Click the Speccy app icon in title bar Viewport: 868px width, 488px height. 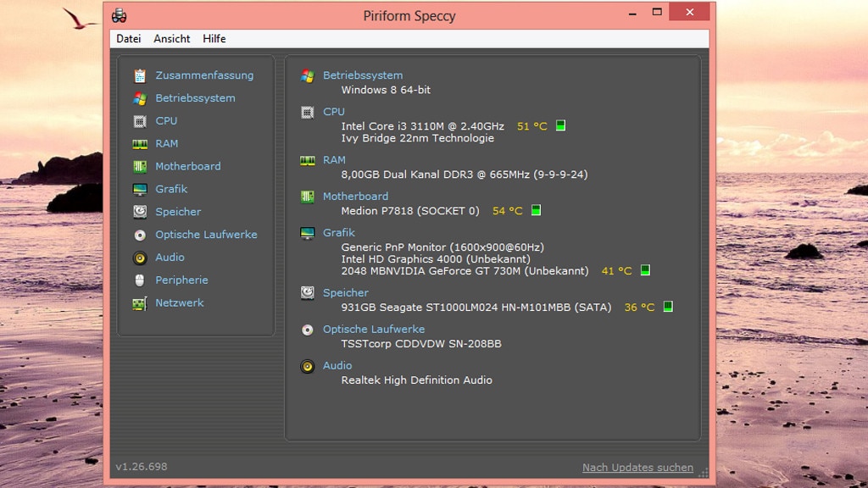tap(120, 15)
